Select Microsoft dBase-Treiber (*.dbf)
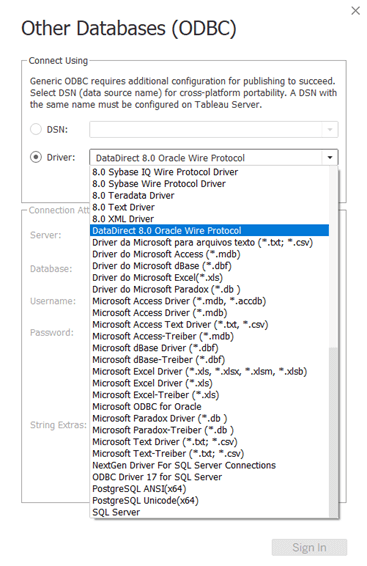Screen dimensions: 367x566 click(209, 360)
